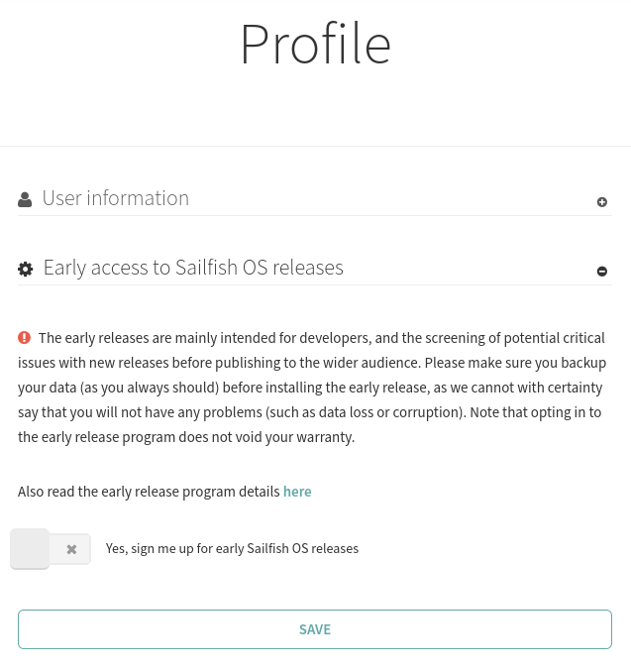The height and width of the screenshot is (672, 631).
Task: Click the gear icon beside Early access
Action: 26,269
